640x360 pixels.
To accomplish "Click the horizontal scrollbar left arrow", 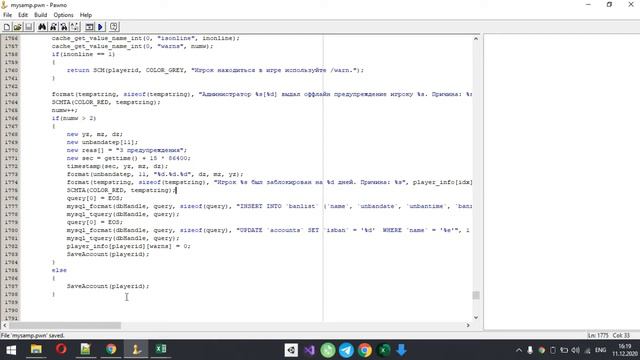I will pos(5,325).
